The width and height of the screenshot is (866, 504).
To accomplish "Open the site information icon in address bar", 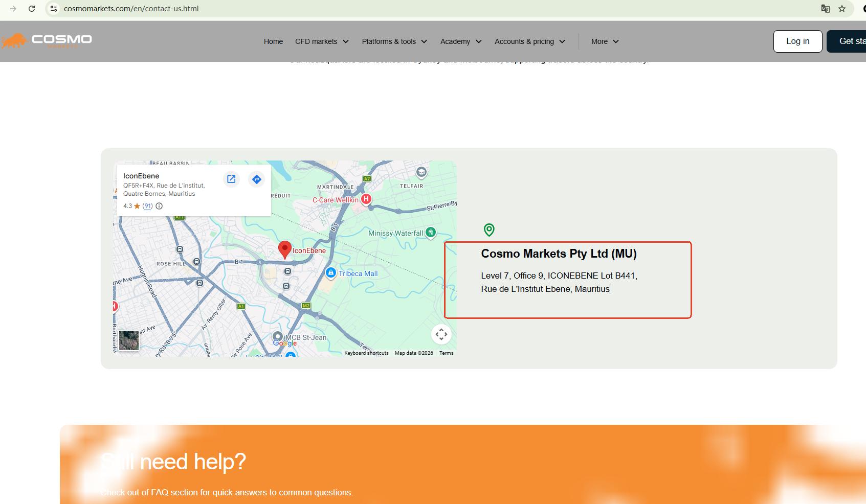I will pyautogui.click(x=54, y=9).
